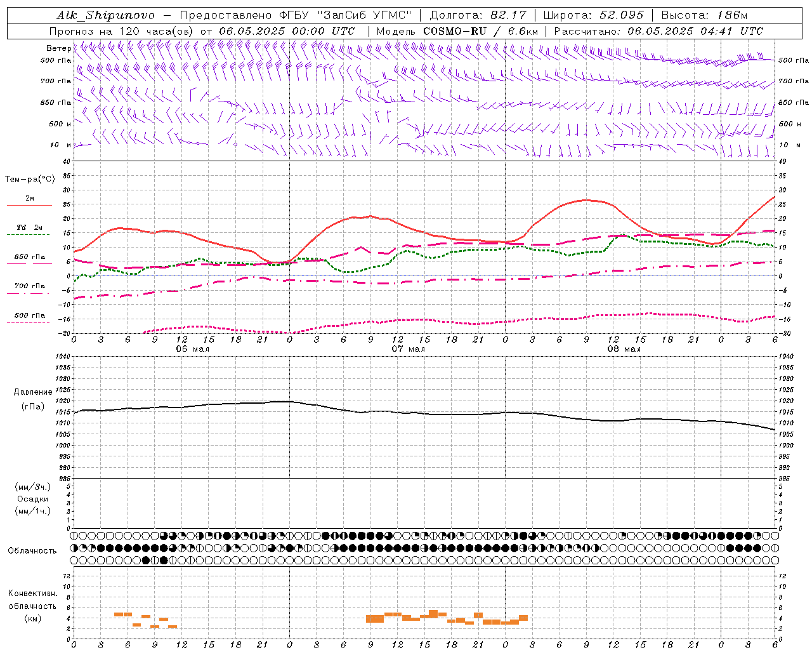Click the Конвективн. convective cloud label
This screenshot has height=650, width=812.
point(33,594)
